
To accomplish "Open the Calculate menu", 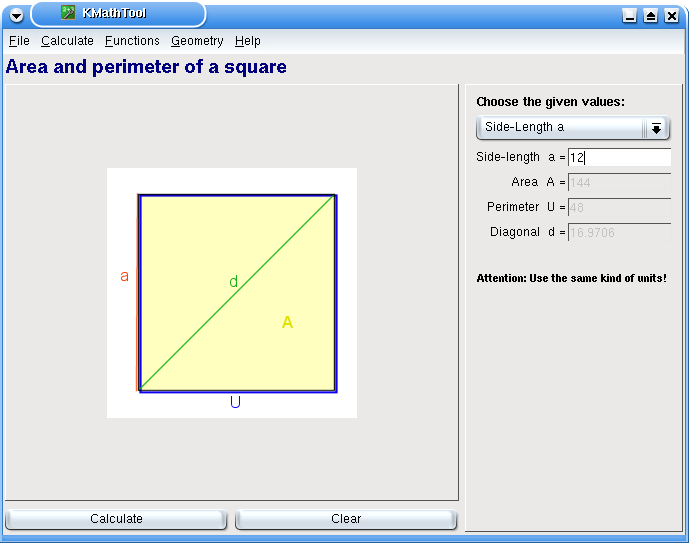I will (x=67, y=41).
